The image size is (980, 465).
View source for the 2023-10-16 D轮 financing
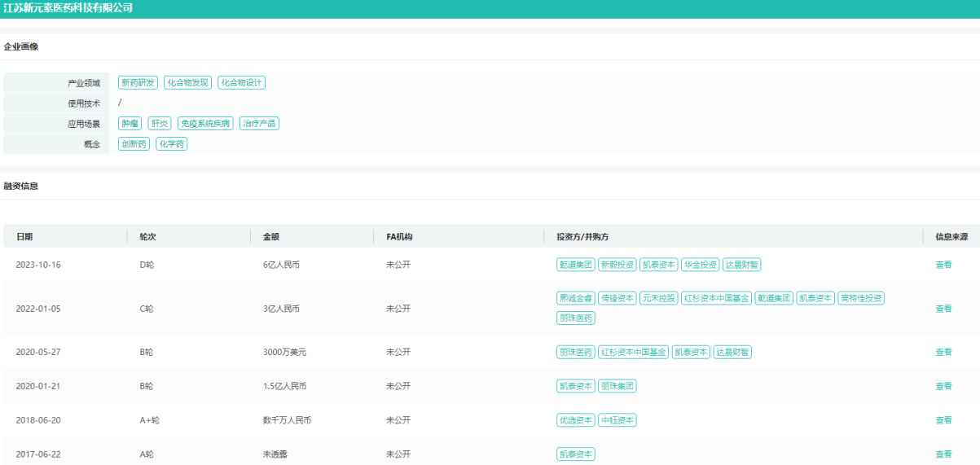coord(943,265)
